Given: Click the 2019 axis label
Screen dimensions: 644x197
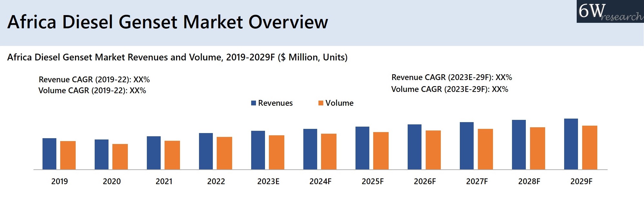Looking at the screenshot, I should (60, 182).
